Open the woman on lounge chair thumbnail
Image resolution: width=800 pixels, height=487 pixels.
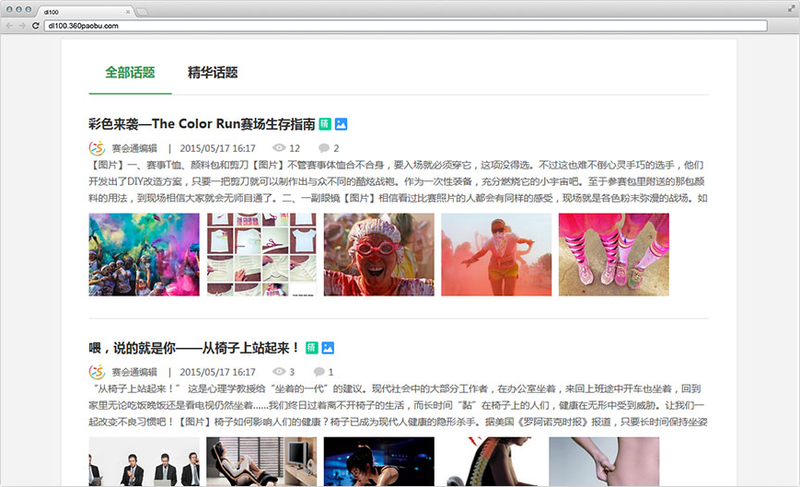coord(261,461)
